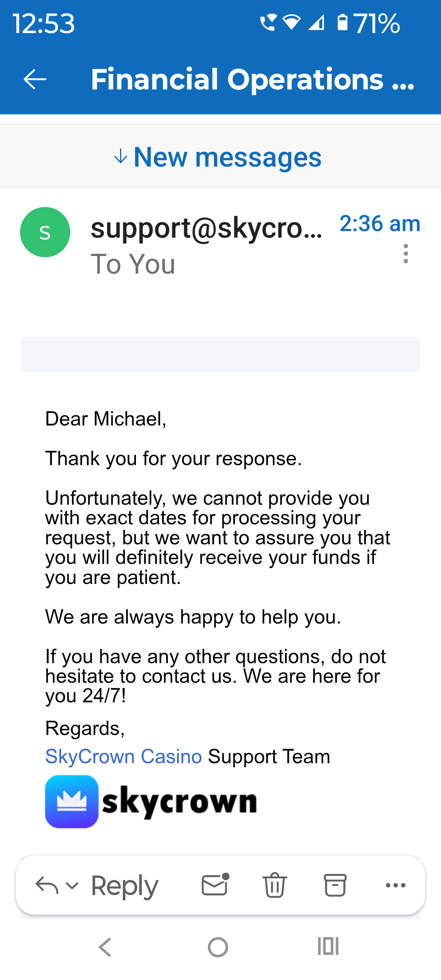Tap the green sender avatar
Screen dimensions: 441x980
pyautogui.click(x=45, y=232)
